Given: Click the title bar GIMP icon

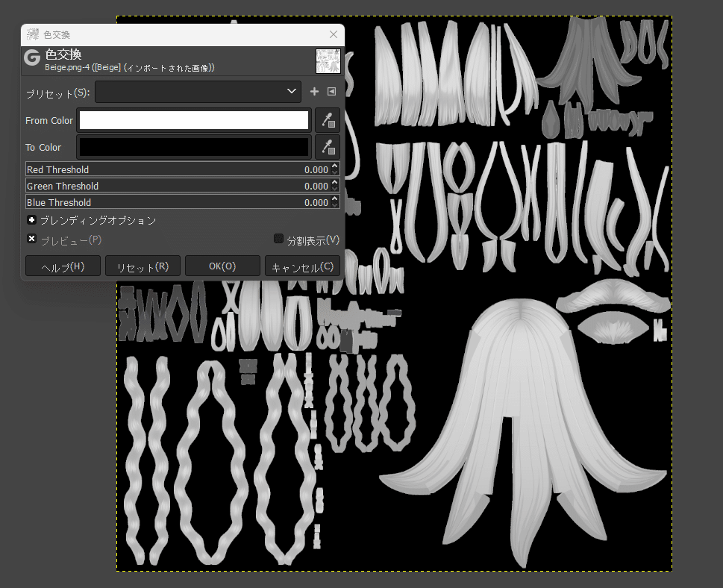Looking at the screenshot, I should [32, 34].
